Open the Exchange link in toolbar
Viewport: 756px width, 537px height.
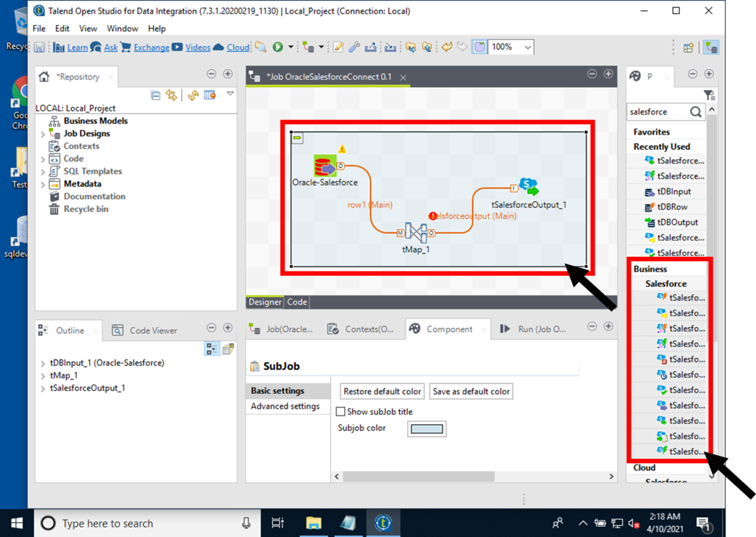[151, 47]
